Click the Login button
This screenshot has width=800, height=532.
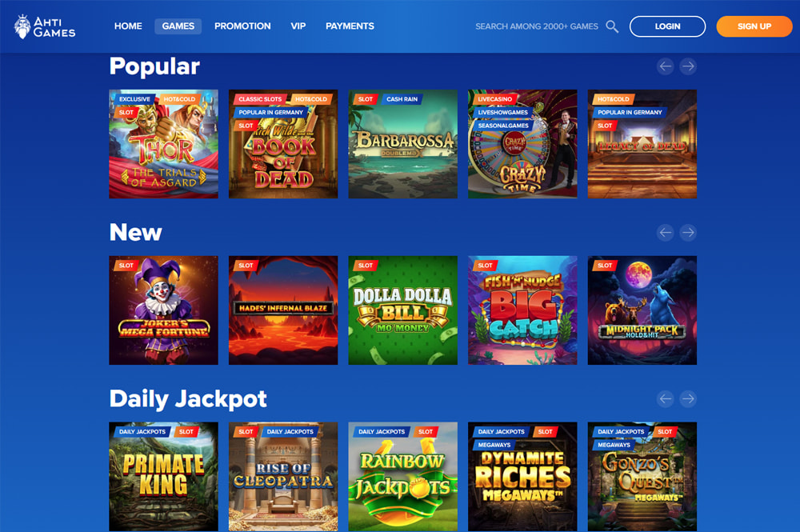tap(667, 26)
